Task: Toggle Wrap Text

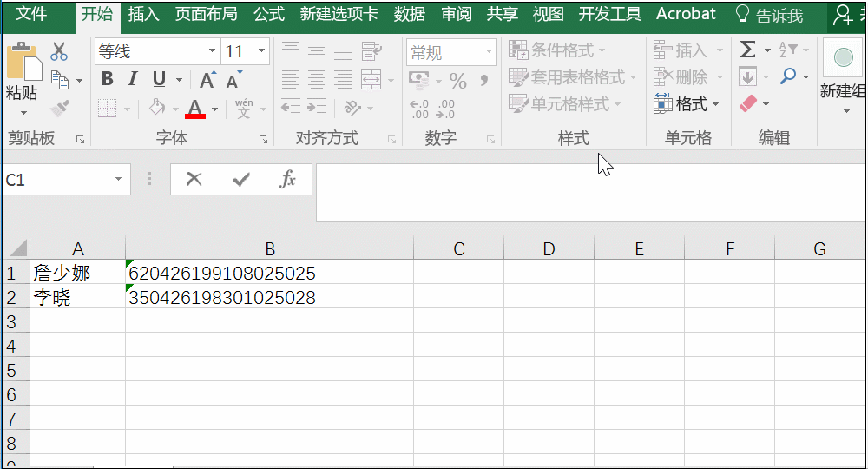Action: click(x=372, y=50)
